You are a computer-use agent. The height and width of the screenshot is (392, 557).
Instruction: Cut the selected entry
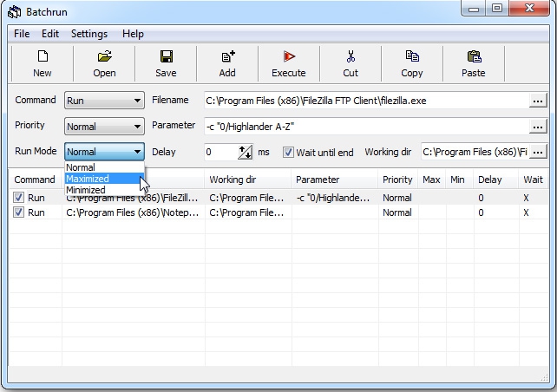point(351,63)
